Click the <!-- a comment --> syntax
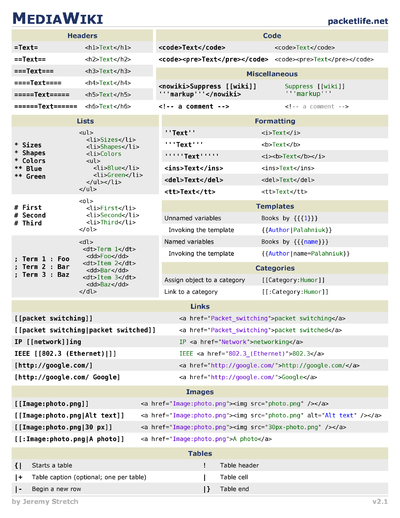 [194, 106]
